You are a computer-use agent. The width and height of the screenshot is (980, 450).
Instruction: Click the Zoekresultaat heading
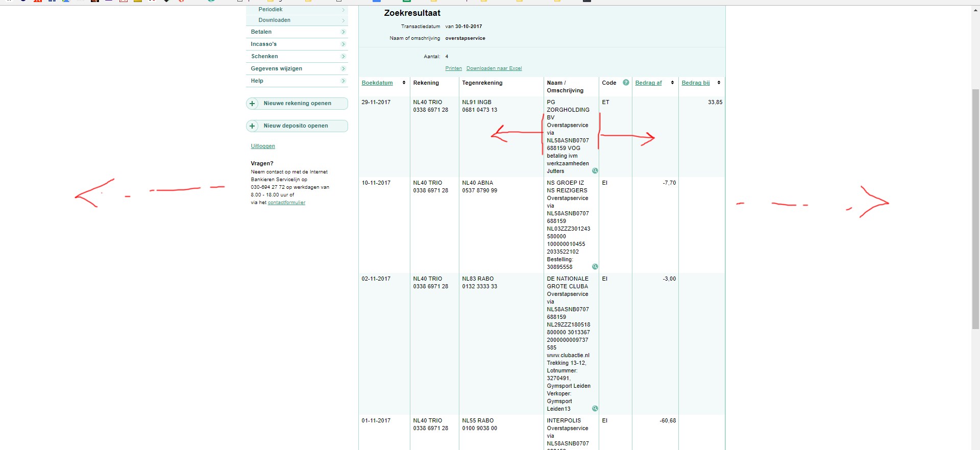click(x=412, y=13)
